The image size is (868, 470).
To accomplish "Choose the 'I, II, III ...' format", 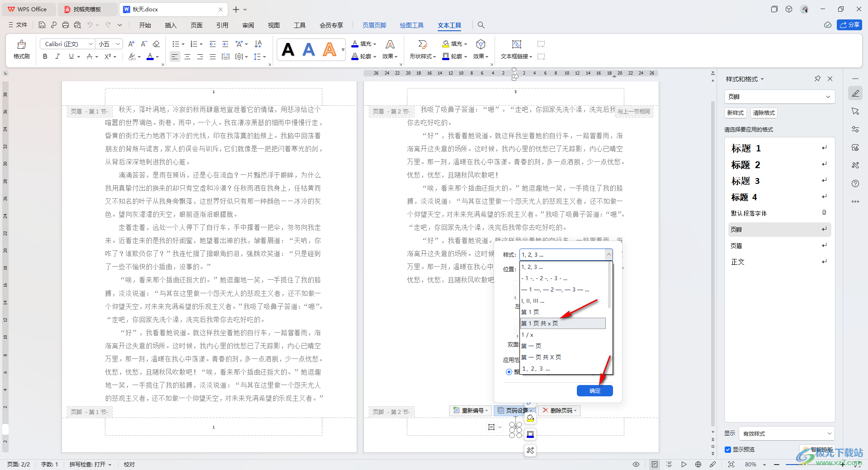I will coord(563,301).
